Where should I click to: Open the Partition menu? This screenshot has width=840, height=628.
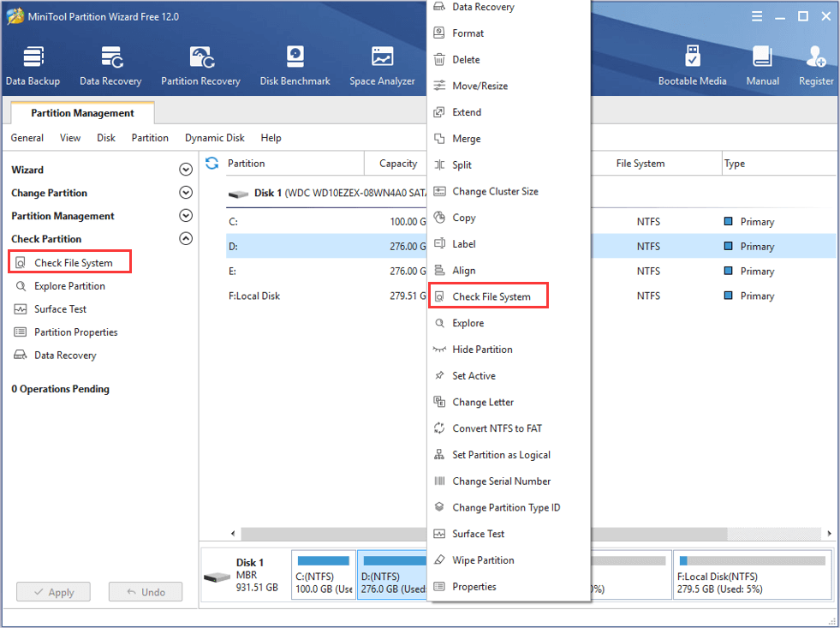[x=150, y=138]
